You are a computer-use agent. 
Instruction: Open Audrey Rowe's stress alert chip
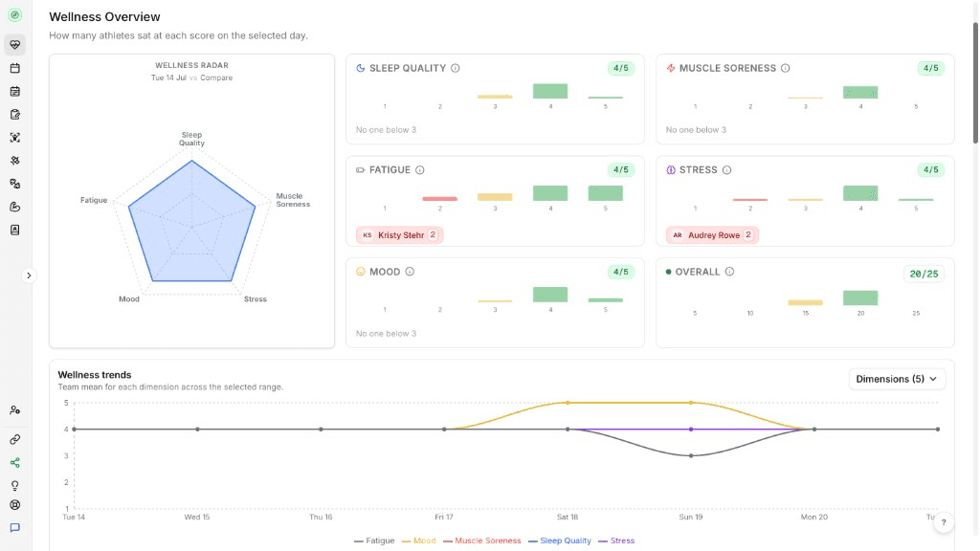click(712, 235)
